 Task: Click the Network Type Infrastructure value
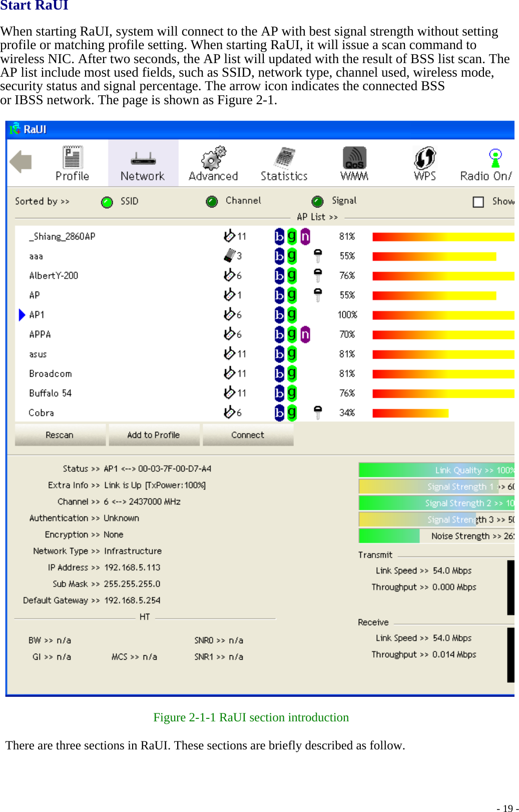pos(133,551)
